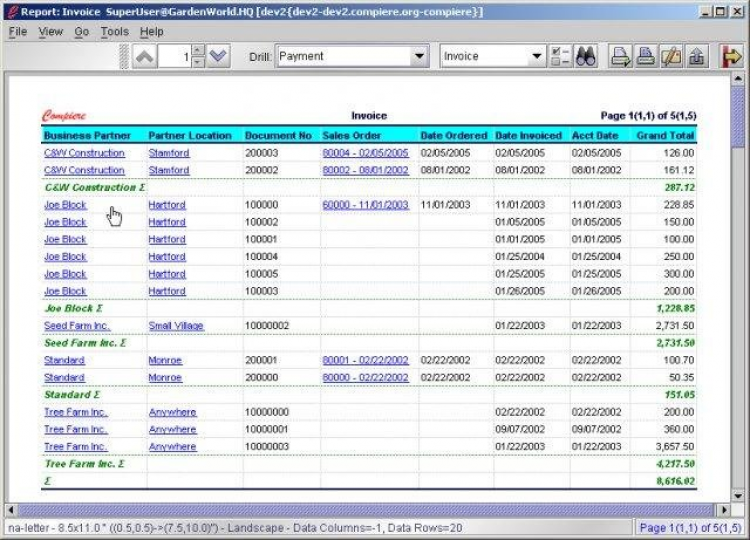The width and height of the screenshot is (750, 540).
Task: Click the na-letter landscape status bar text
Action: click(x=235, y=528)
